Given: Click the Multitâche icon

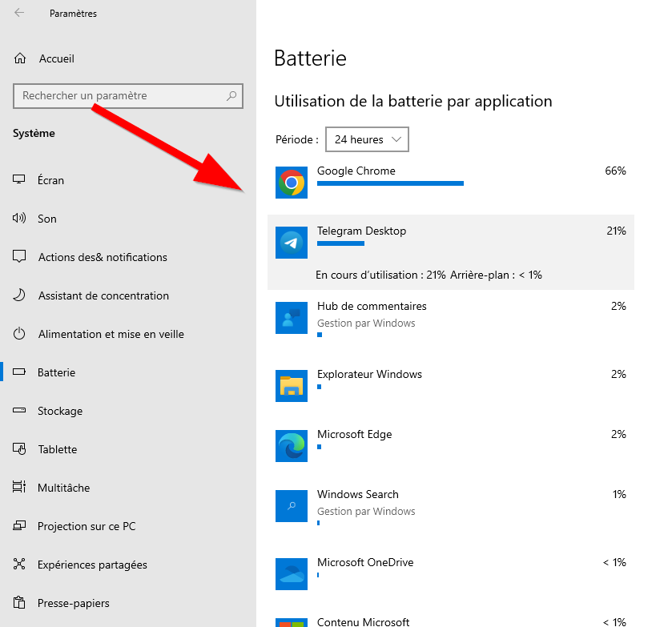Looking at the screenshot, I should point(19,487).
